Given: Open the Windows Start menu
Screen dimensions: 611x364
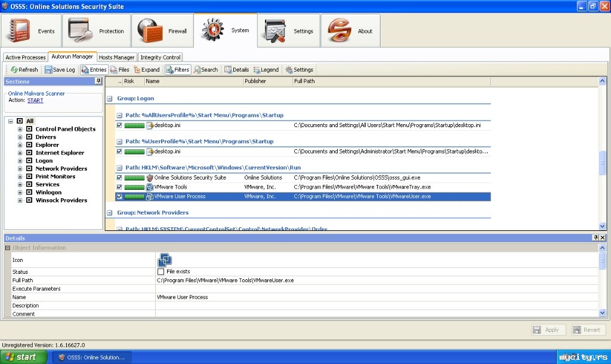Looking at the screenshot, I should pos(24,357).
